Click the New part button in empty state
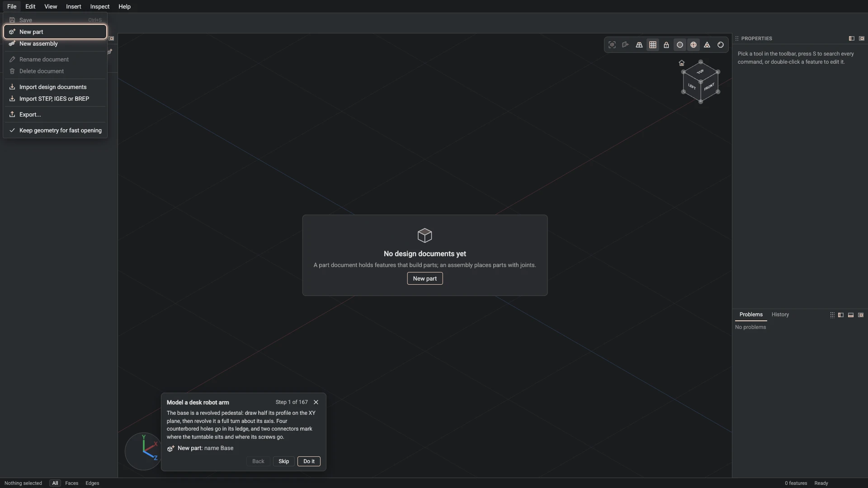 click(x=425, y=279)
